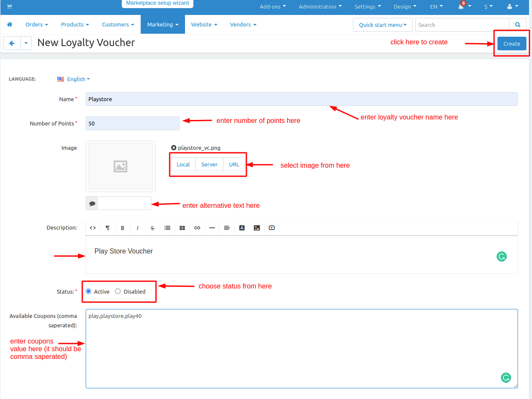Insert a list in description editor
Image resolution: width=532 pixels, height=399 pixels.
point(167,228)
